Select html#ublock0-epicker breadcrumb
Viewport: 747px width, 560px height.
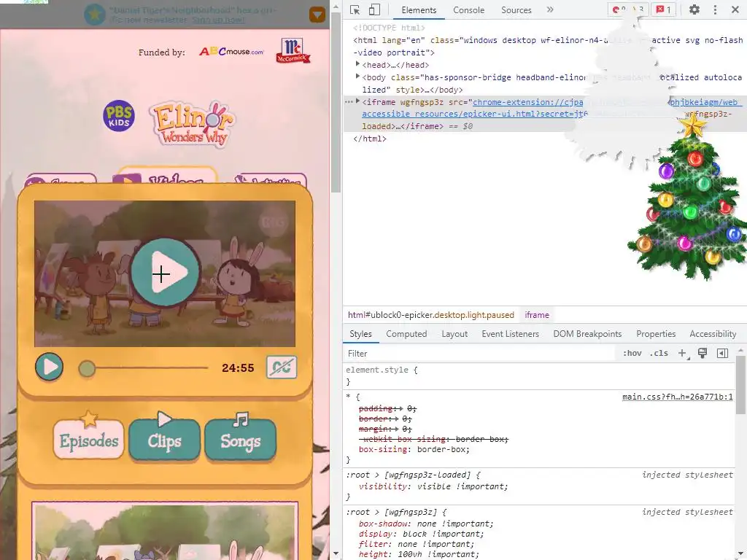(430, 315)
